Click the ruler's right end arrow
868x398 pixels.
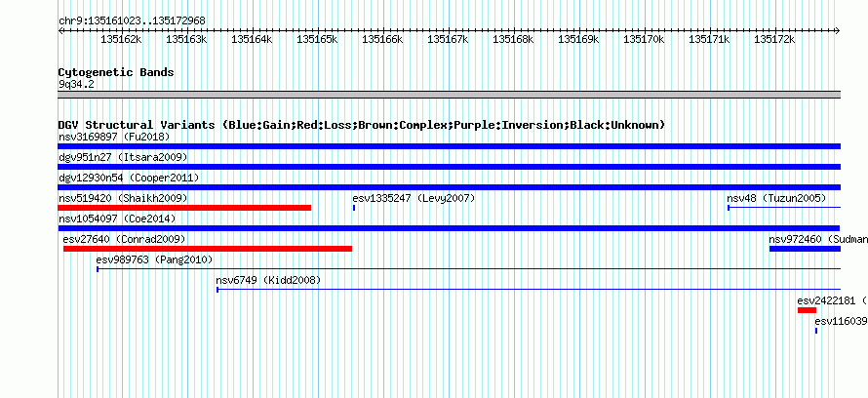click(838, 30)
